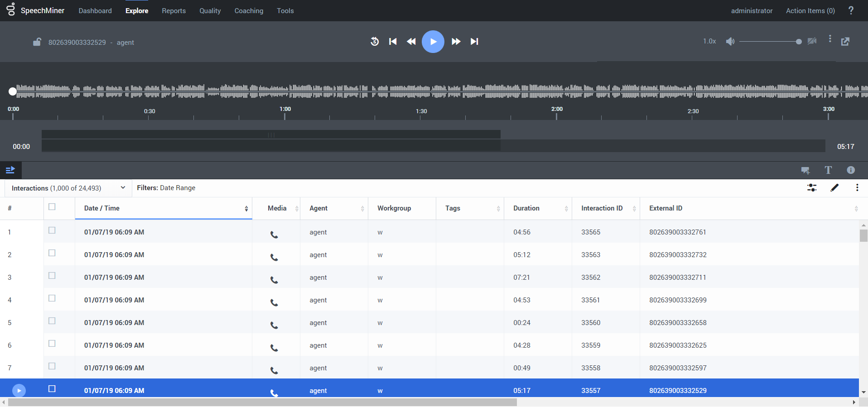
Task: Mute the audio with speaker icon
Action: click(x=730, y=42)
